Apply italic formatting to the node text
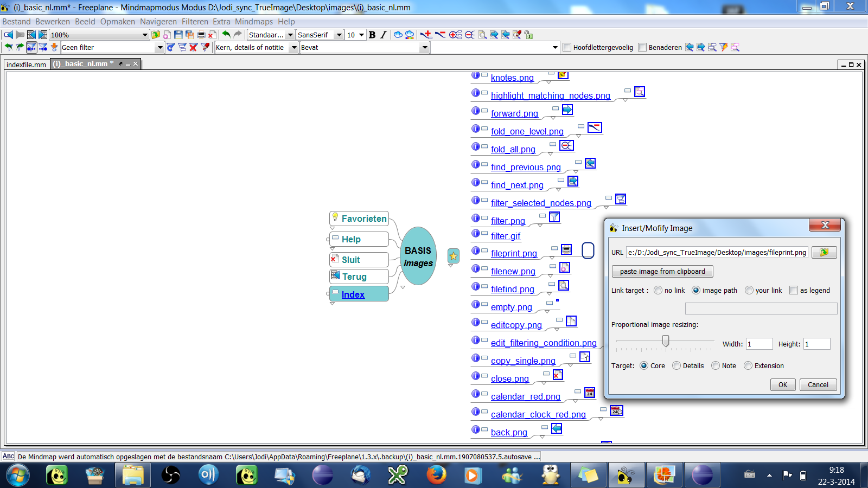Image resolution: width=868 pixels, height=488 pixels. (x=383, y=34)
